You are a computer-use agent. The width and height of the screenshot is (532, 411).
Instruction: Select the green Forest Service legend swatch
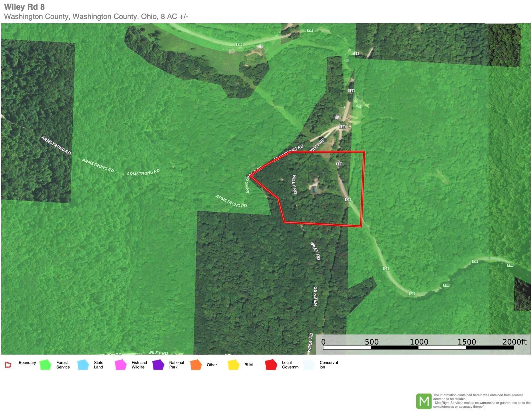coord(45,365)
